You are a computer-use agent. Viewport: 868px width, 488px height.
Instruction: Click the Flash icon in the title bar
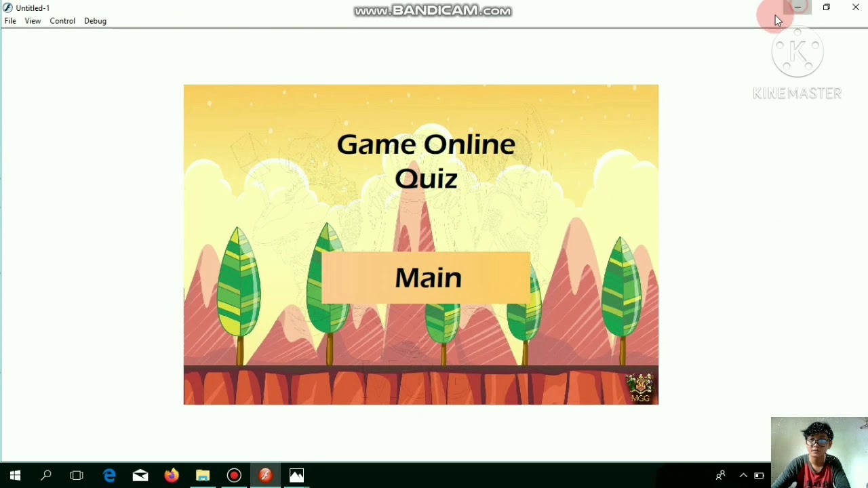[7, 7]
